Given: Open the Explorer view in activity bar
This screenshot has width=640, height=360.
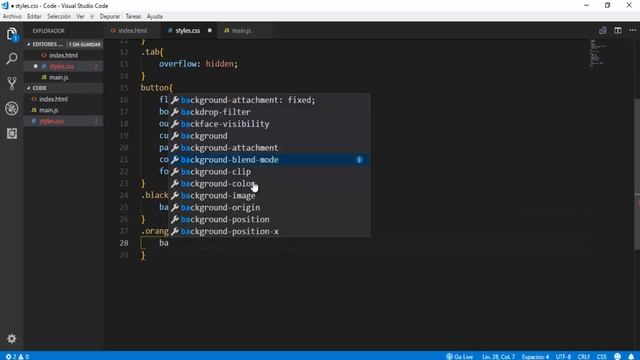Looking at the screenshot, I should click(x=12, y=34).
